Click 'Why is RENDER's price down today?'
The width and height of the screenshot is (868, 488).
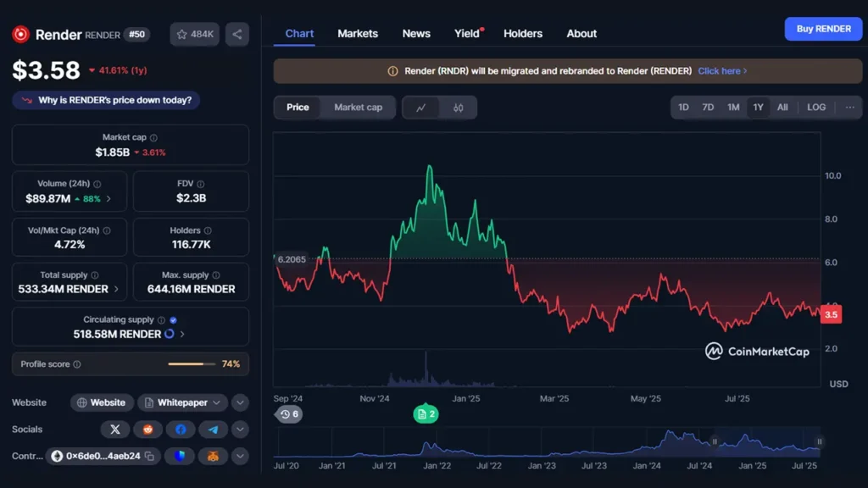[x=106, y=100]
